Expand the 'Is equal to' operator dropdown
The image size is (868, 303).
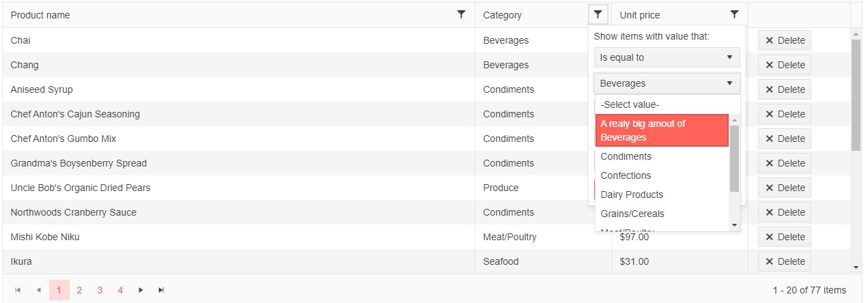(667, 57)
